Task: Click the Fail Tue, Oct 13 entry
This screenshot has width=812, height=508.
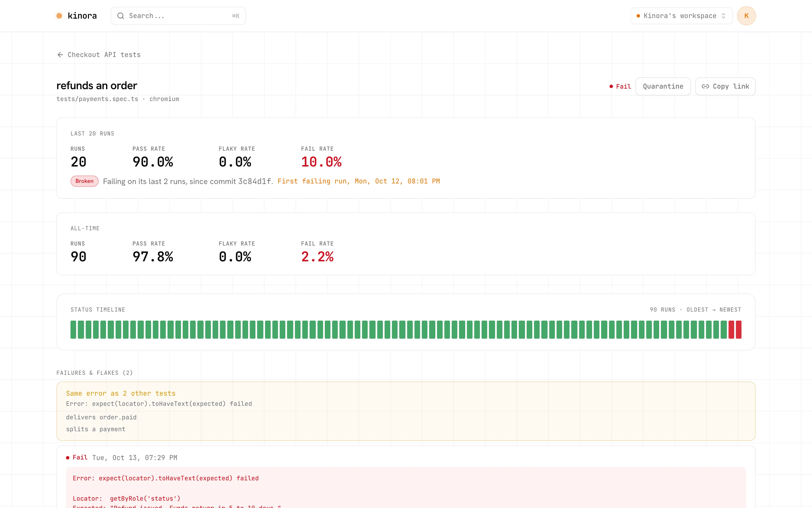Action: (x=122, y=457)
